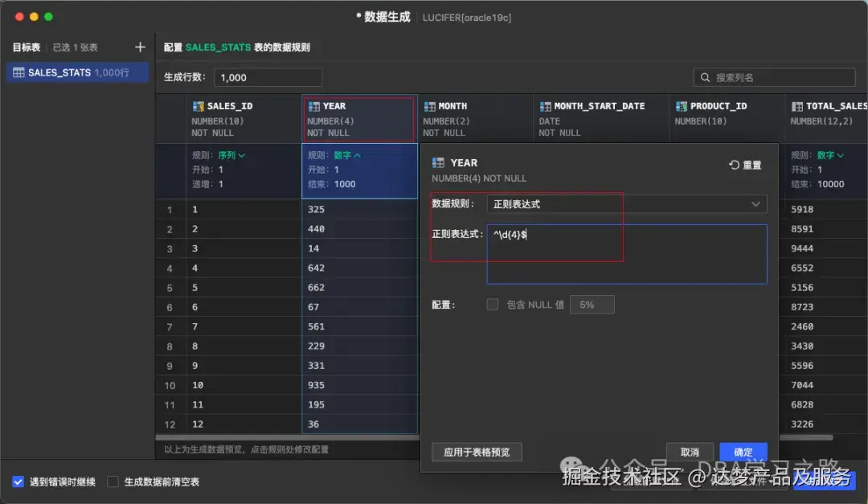Click the 确定 confirm button
This screenshot has width=868, height=504.
[743, 452]
